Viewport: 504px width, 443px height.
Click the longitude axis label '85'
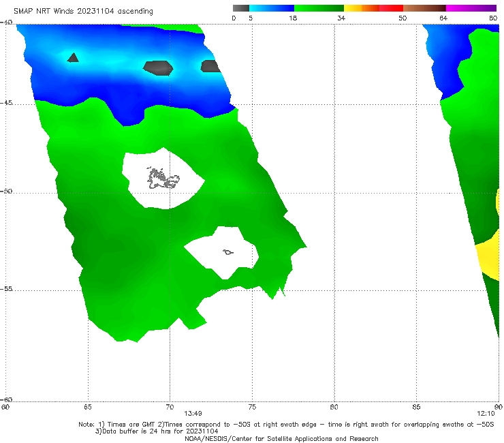click(x=416, y=408)
